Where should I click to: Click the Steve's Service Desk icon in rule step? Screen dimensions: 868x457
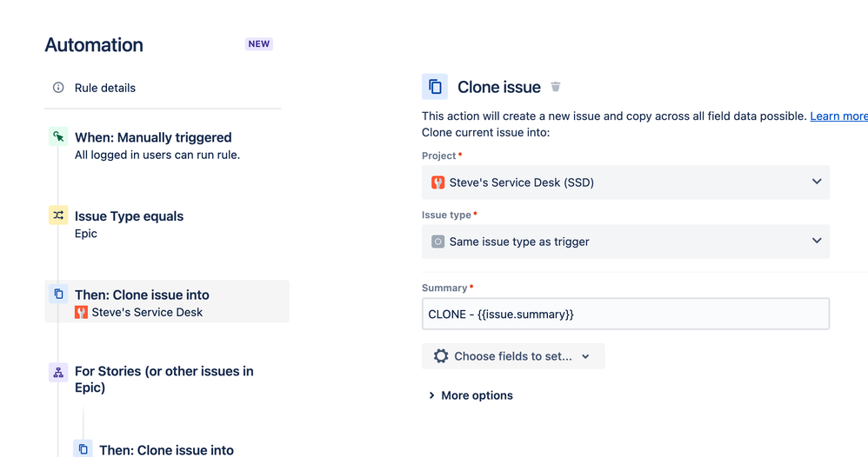(82, 313)
